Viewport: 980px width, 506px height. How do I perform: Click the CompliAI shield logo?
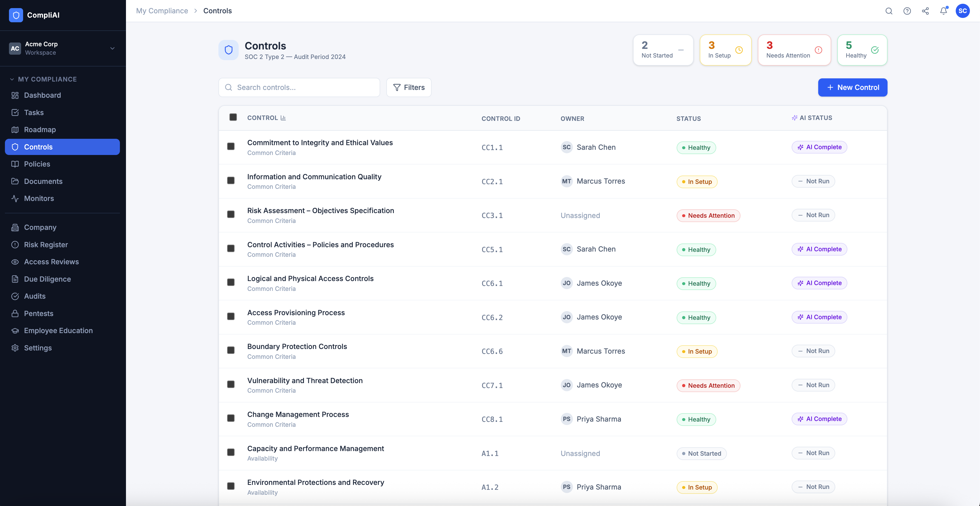pos(16,15)
